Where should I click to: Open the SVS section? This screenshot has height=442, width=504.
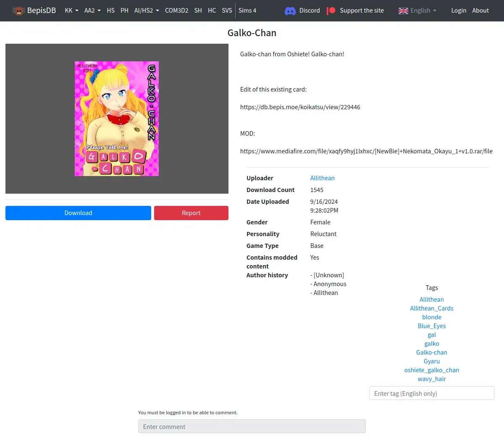pyautogui.click(x=227, y=11)
